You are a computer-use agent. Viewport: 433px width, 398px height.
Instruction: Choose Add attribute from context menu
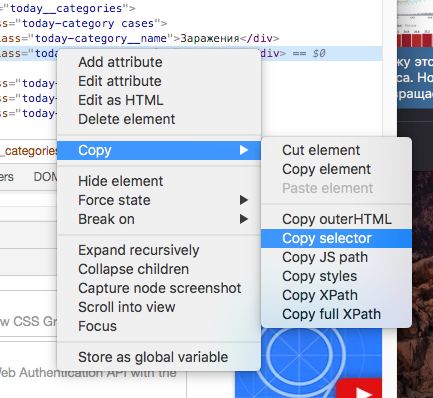[x=159, y=62]
